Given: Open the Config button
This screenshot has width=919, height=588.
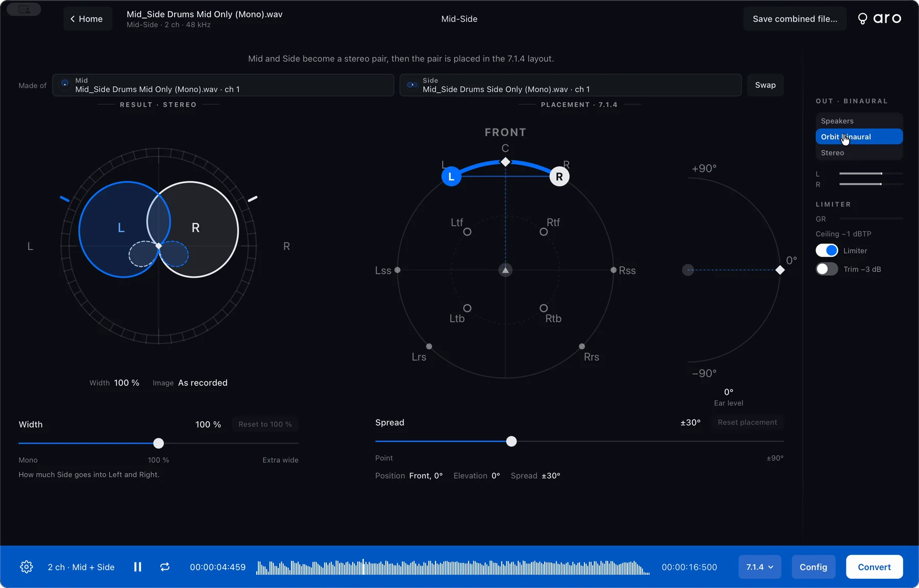Looking at the screenshot, I should pos(813,567).
